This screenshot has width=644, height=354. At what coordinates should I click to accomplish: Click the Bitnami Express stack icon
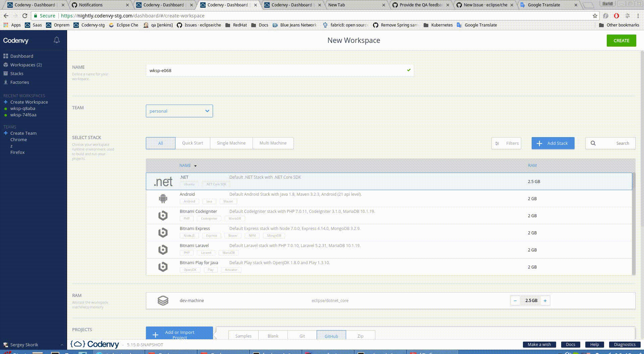coord(163,233)
